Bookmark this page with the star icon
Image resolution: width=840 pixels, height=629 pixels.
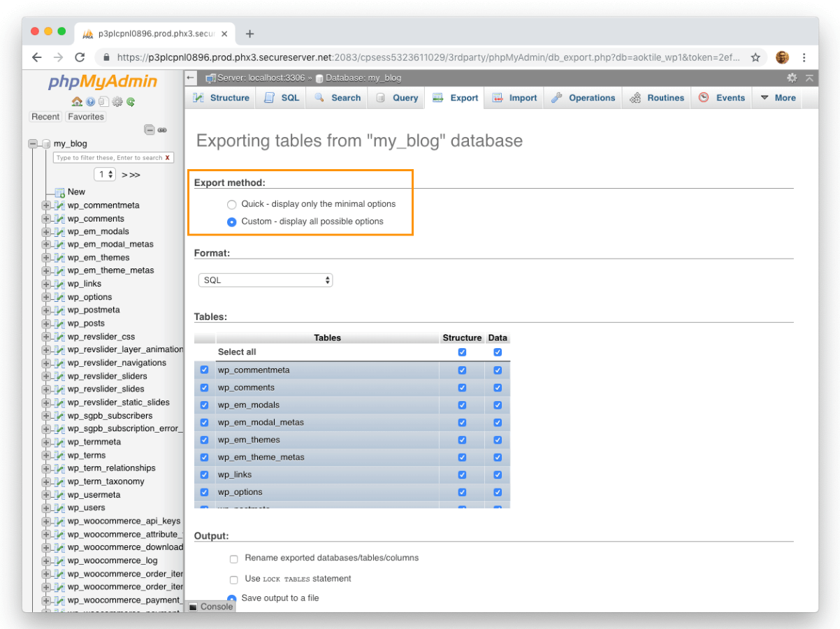coord(755,57)
